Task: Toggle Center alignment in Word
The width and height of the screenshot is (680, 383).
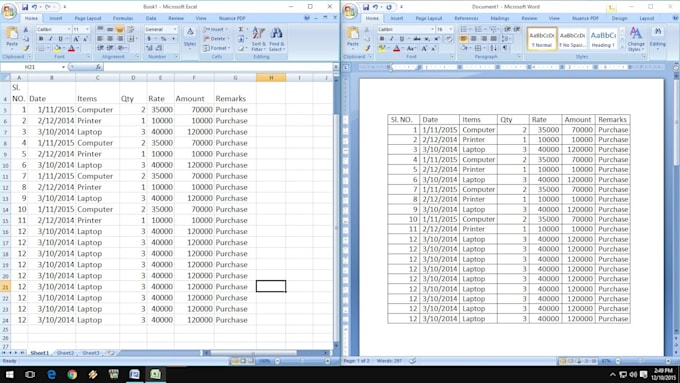Action: pos(474,39)
